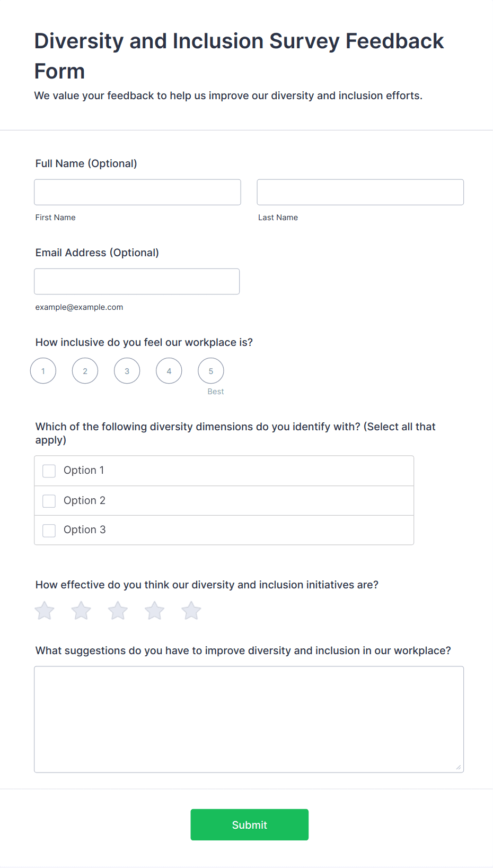Viewport: 493px width, 868px height.
Task: Tick the Option 2 checkbox
Action: coord(49,501)
